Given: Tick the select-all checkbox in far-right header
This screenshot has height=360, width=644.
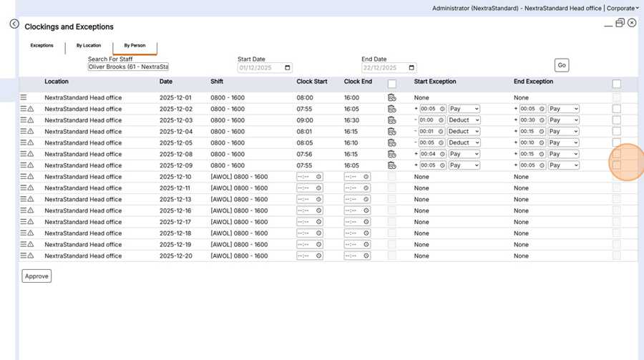Looking at the screenshot, I should click(x=616, y=84).
